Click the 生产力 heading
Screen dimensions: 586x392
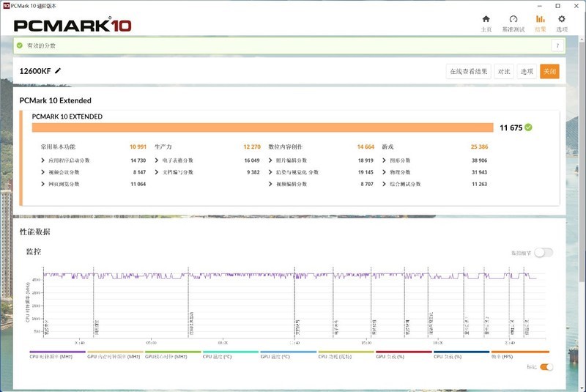coord(163,147)
